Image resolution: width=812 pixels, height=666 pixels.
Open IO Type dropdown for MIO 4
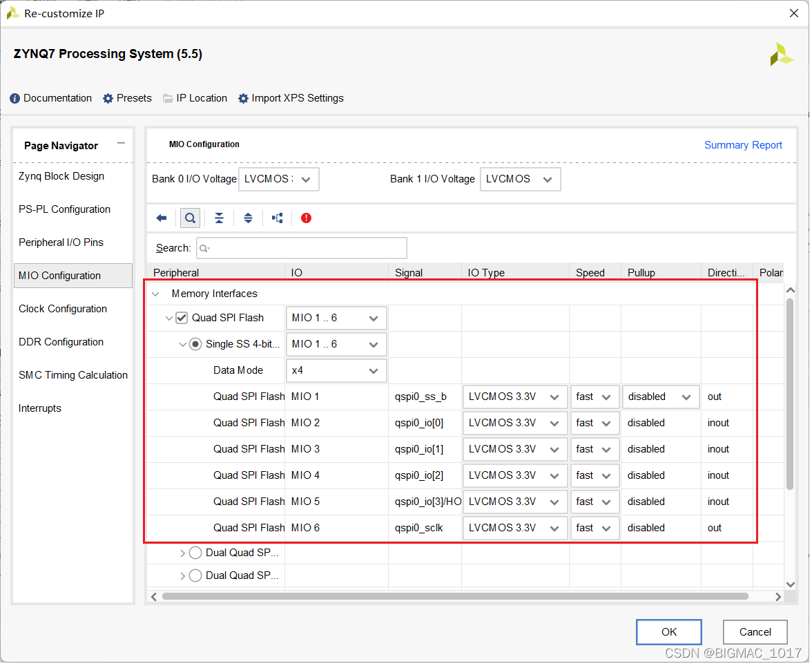pyautogui.click(x=516, y=477)
